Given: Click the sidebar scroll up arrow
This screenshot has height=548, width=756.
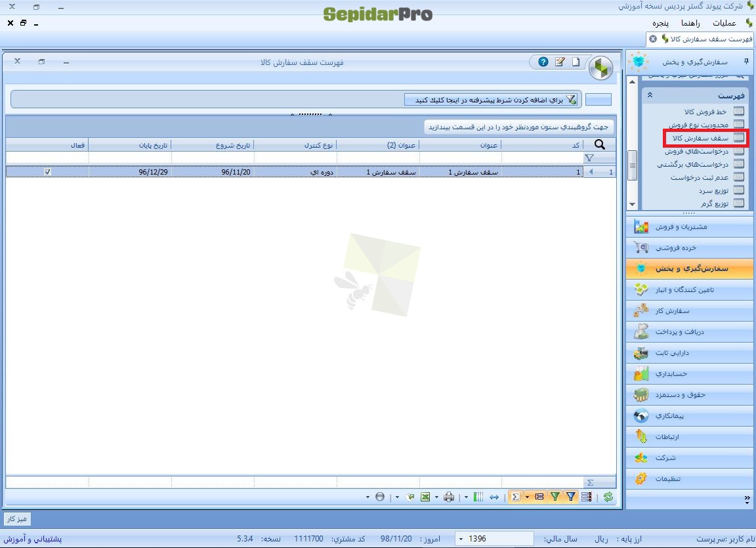Looking at the screenshot, I should pos(632,81).
